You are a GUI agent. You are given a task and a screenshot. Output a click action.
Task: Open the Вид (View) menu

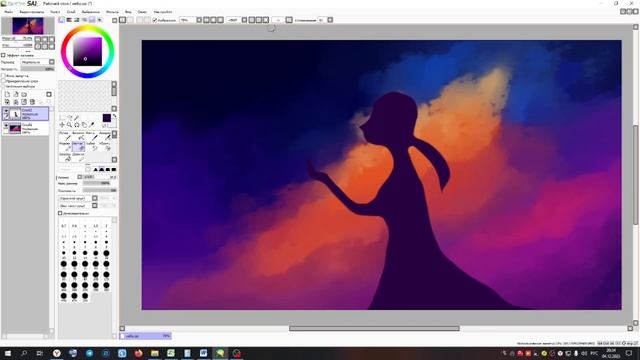(128, 12)
